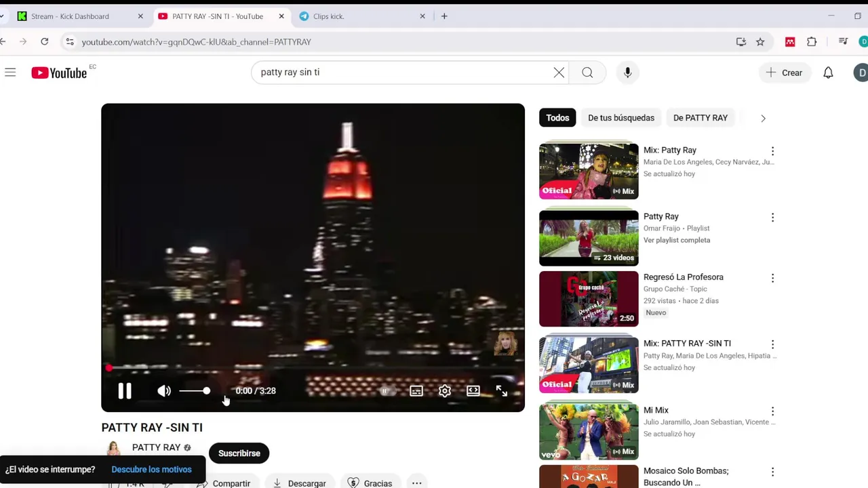Open options for Patty Ray playlist
This screenshot has height=488, width=868.
point(772,218)
